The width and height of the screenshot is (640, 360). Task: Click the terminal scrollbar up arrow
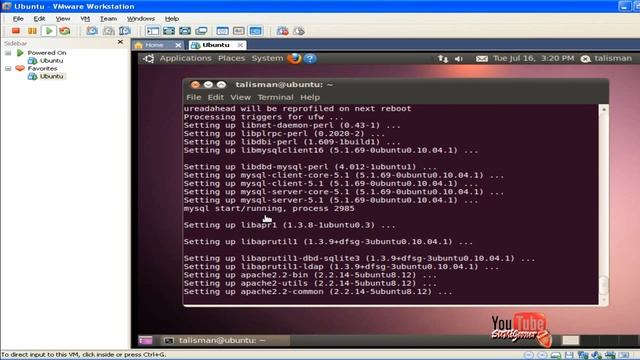(x=604, y=109)
